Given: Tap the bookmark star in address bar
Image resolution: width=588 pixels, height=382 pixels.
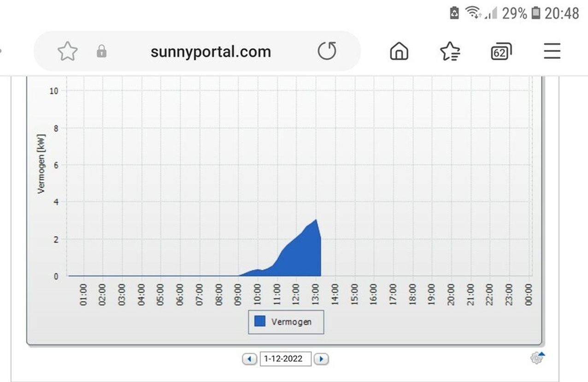Looking at the screenshot, I should pos(67,51).
